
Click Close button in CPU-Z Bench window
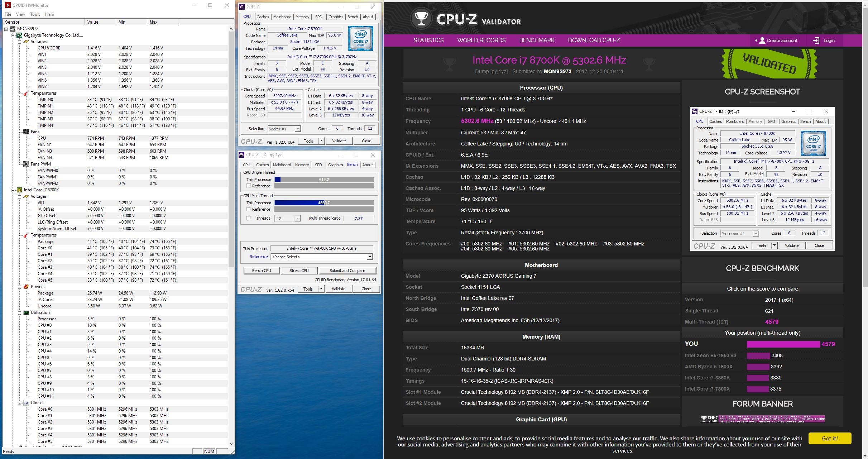point(366,289)
